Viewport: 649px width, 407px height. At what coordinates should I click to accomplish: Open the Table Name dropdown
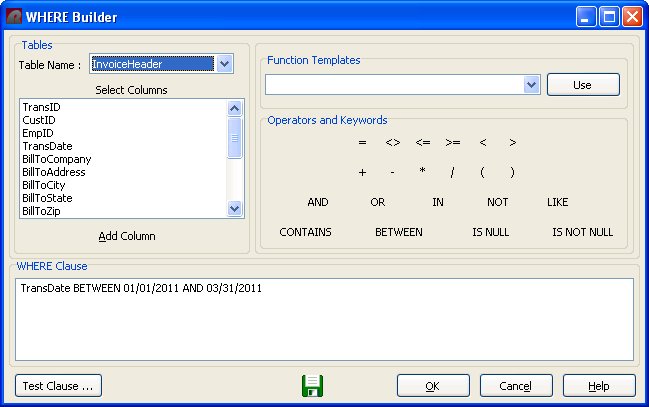[225, 64]
